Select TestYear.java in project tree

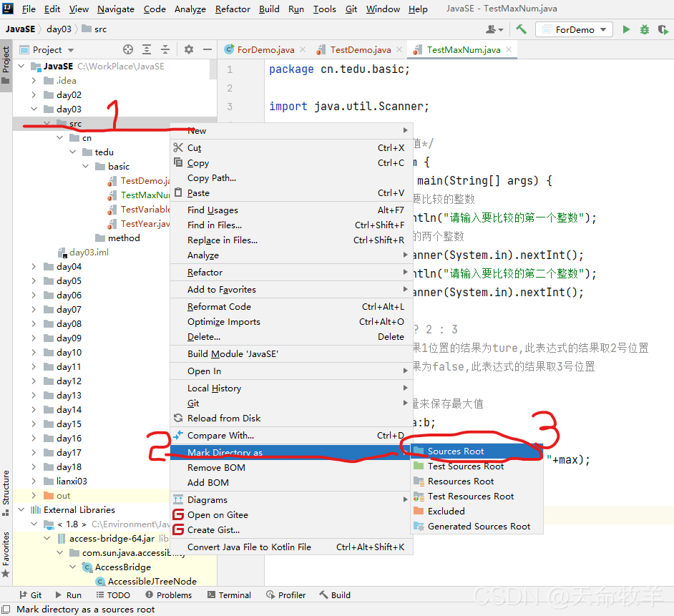coord(139,223)
